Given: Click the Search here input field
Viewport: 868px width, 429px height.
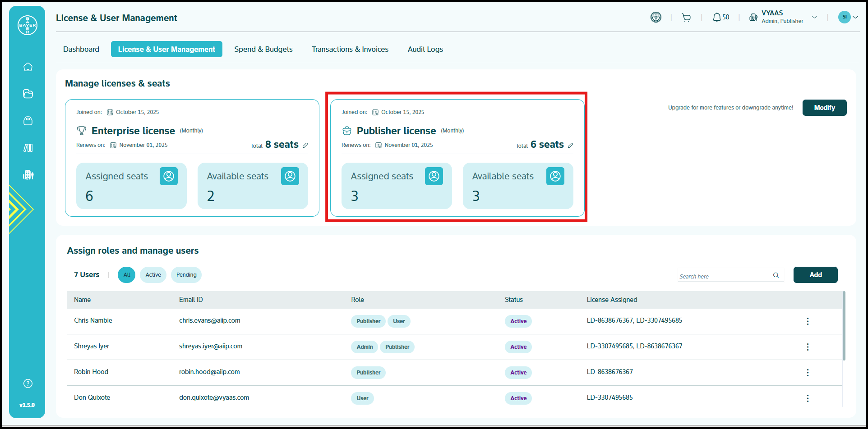Looking at the screenshot, I should [724, 276].
